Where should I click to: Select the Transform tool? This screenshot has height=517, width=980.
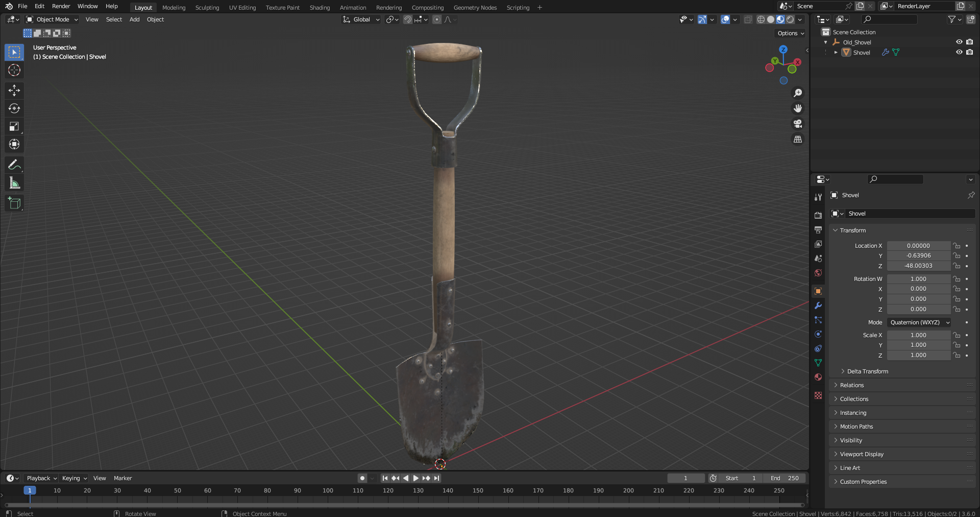coord(14,144)
